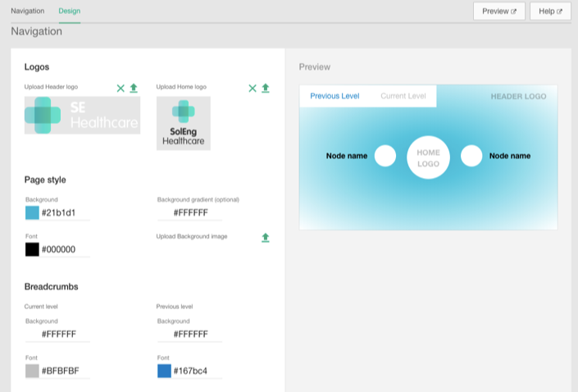Click the Breadcrumbs section heading
The image size is (578, 392).
pos(51,286)
